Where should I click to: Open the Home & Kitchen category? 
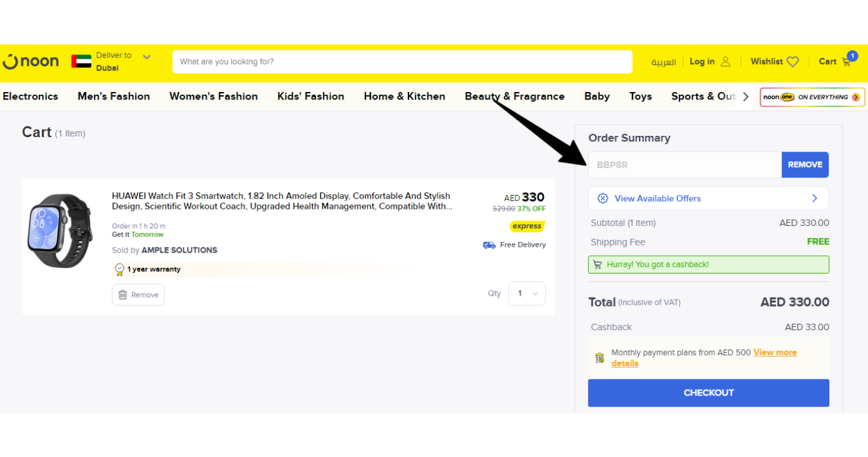point(404,96)
